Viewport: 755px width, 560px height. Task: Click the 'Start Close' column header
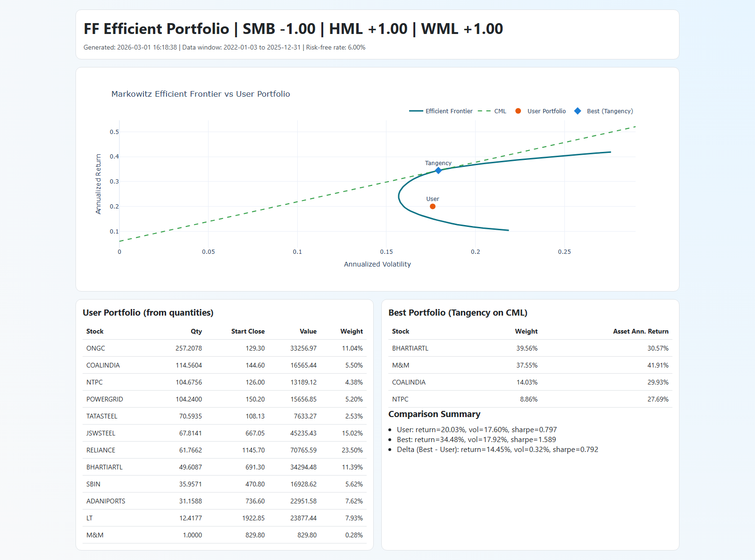248,331
